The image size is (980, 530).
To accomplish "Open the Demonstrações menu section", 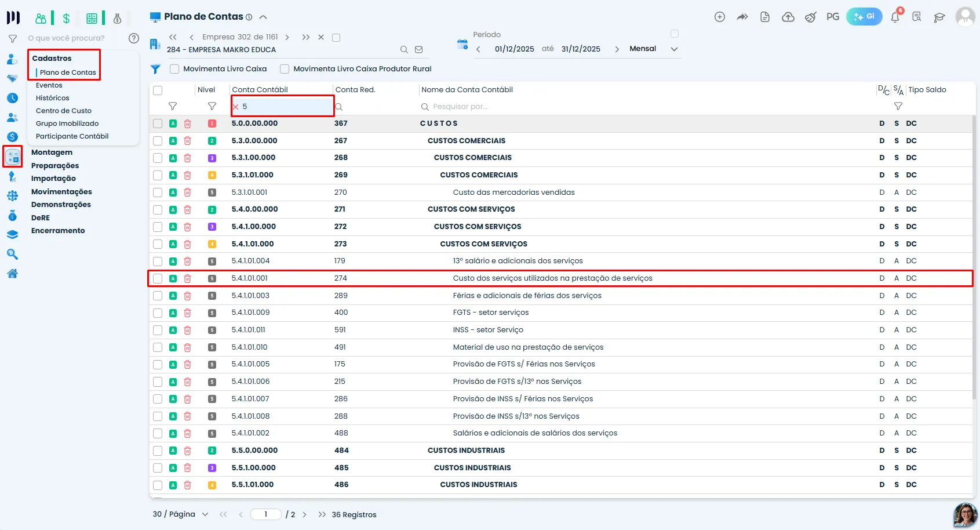I will tap(61, 205).
